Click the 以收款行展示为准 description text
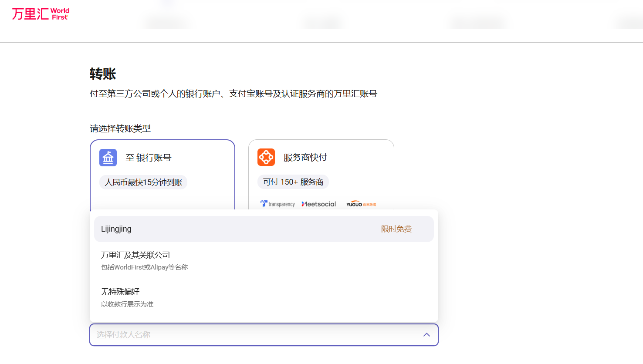The width and height of the screenshot is (643, 364). pyautogui.click(x=127, y=304)
